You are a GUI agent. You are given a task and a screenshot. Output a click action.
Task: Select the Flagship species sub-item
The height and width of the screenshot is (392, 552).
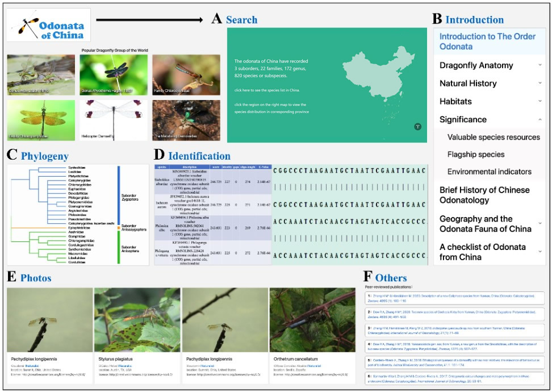[475, 155]
